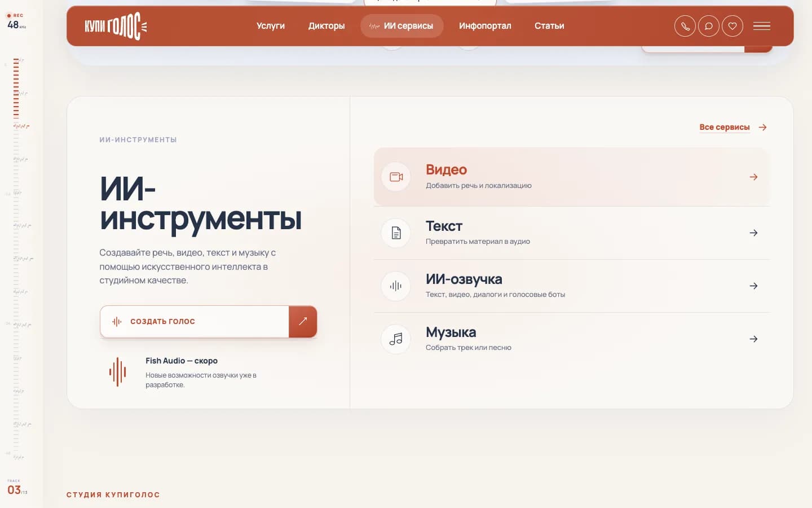
Task: Select the ИИ сервисы nav tab
Action: pos(401,26)
